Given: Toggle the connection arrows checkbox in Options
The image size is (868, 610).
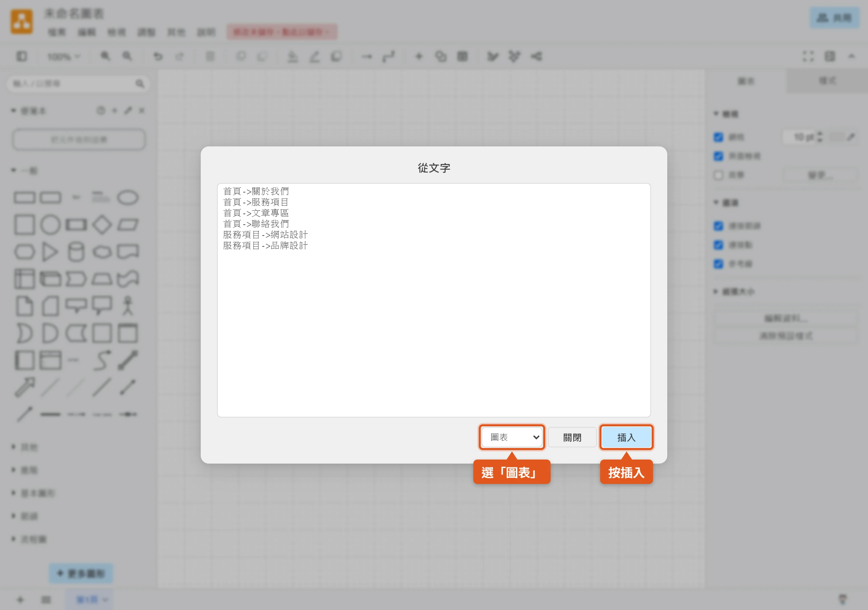Looking at the screenshot, I should pyautogui.click(x=718, y=226).
